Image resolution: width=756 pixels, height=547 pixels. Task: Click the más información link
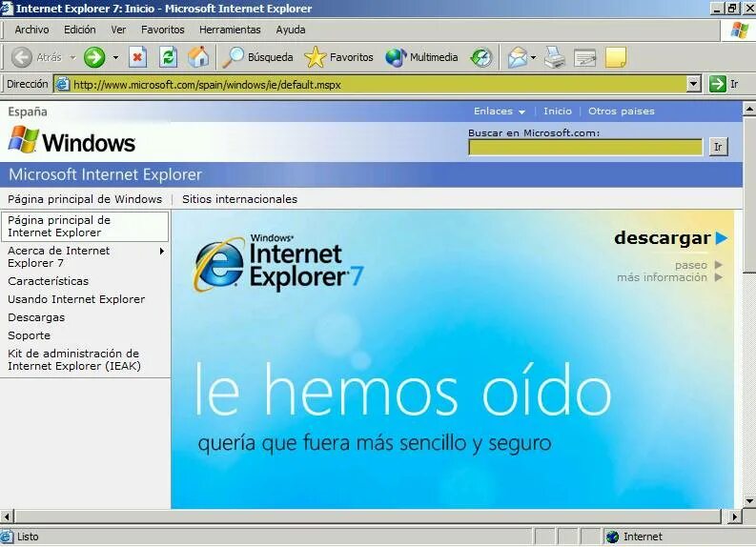click(x=669, y=277)
